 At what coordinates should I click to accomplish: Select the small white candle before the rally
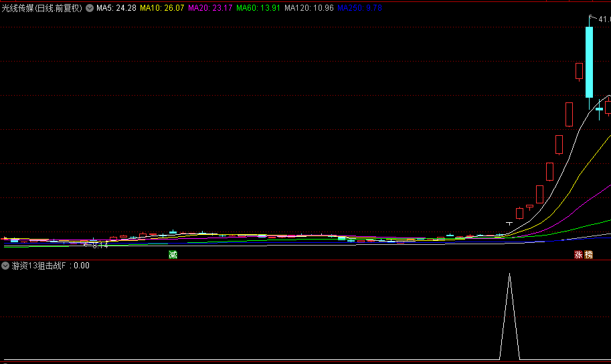click(509, 223)
